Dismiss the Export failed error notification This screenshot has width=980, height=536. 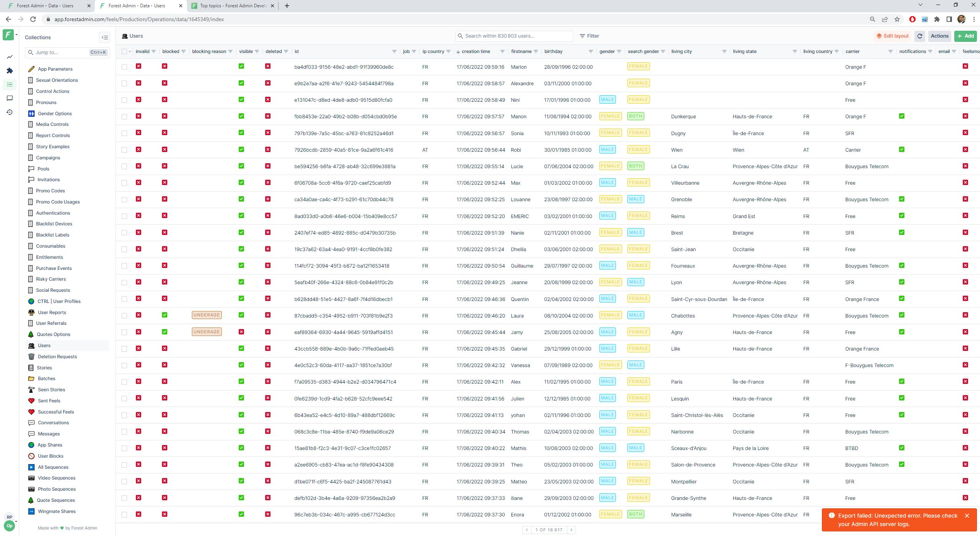[x=967, y=516]
